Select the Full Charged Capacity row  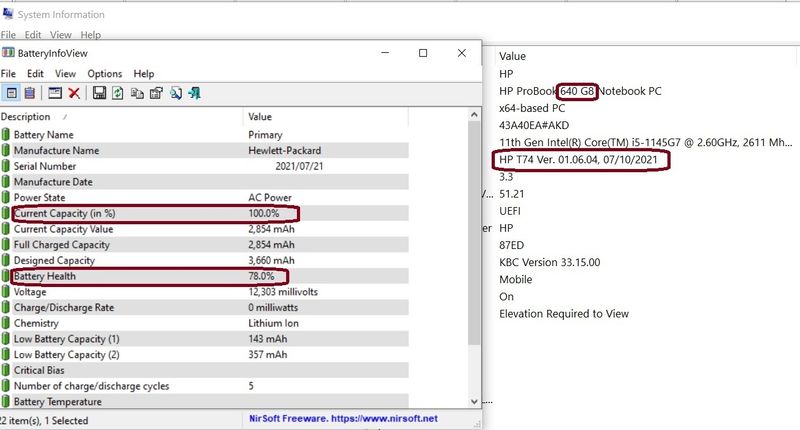[204, 245]
